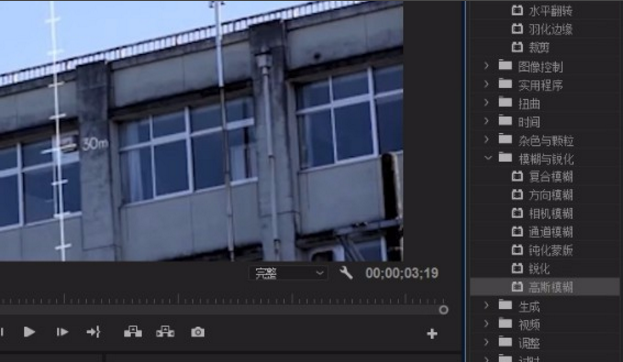
Task: Click the Step Forward one frame button
Action: [62, 332]
